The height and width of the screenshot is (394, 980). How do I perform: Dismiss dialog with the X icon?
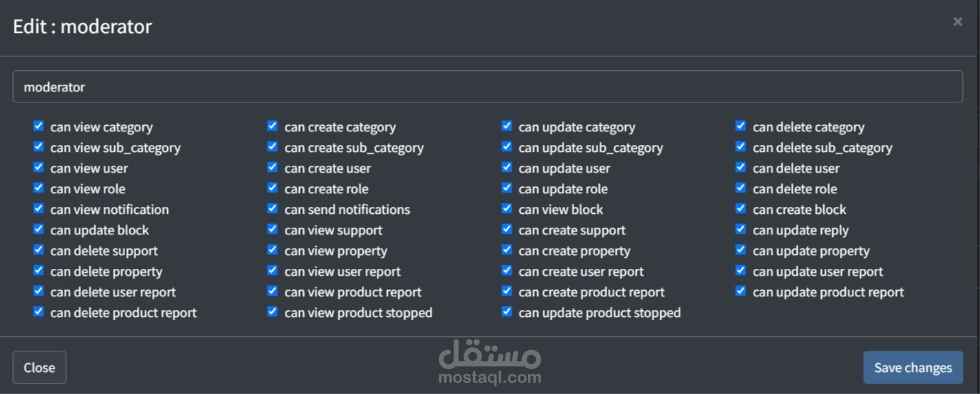pos(957,22)
